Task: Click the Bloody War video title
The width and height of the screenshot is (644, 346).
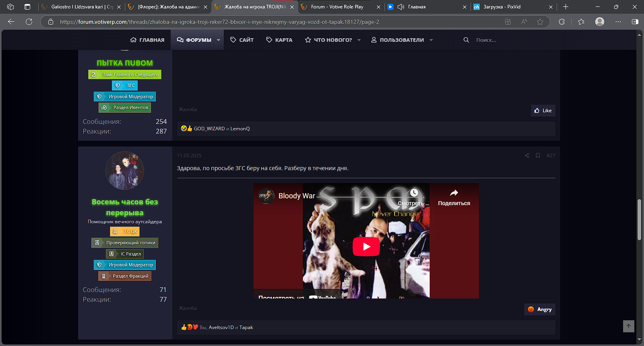Action: (x=297, y=196)
